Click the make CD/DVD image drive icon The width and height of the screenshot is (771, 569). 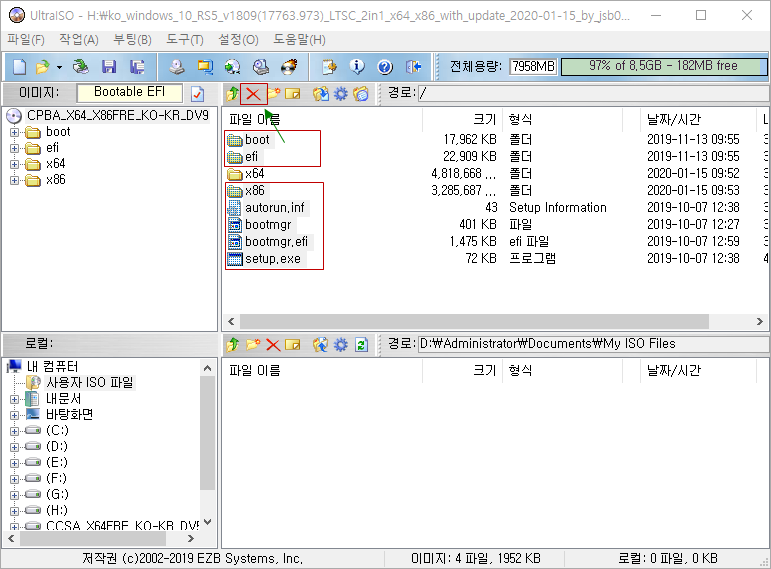tap(177, 66)
